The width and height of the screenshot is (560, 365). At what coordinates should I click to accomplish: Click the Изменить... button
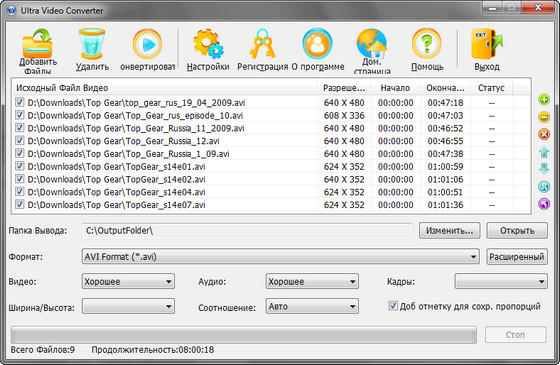coord(449,231)
